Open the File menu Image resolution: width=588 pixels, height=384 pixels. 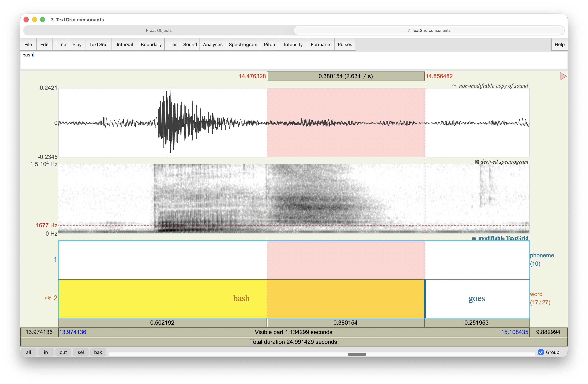pos(28,45)
